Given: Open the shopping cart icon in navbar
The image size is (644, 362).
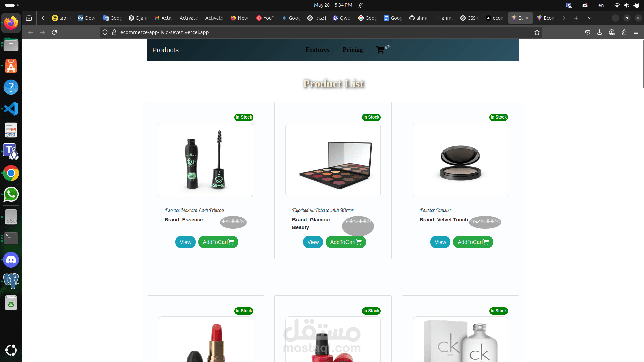Looking at the screenshot, I should (x=380, y=50).
